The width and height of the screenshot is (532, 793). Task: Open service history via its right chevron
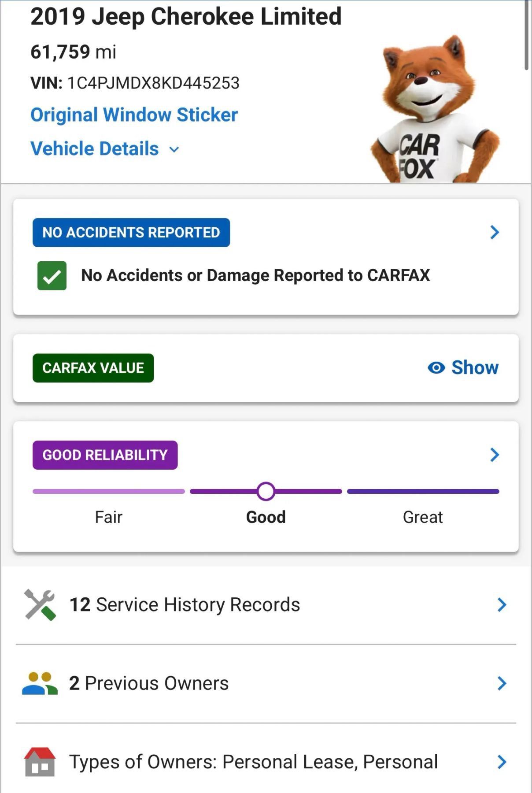(x=502, y=605)
